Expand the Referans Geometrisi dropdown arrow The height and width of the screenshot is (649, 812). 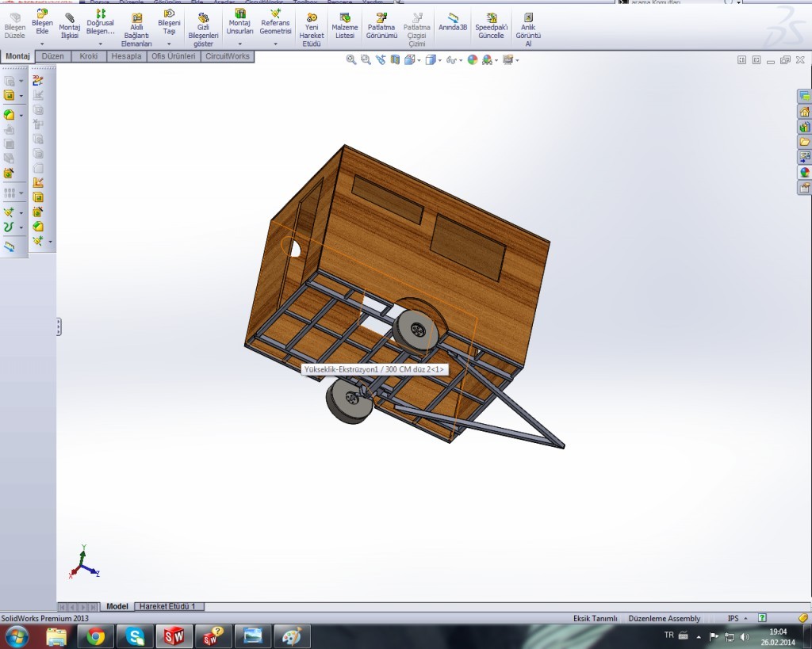coord(275,44)
